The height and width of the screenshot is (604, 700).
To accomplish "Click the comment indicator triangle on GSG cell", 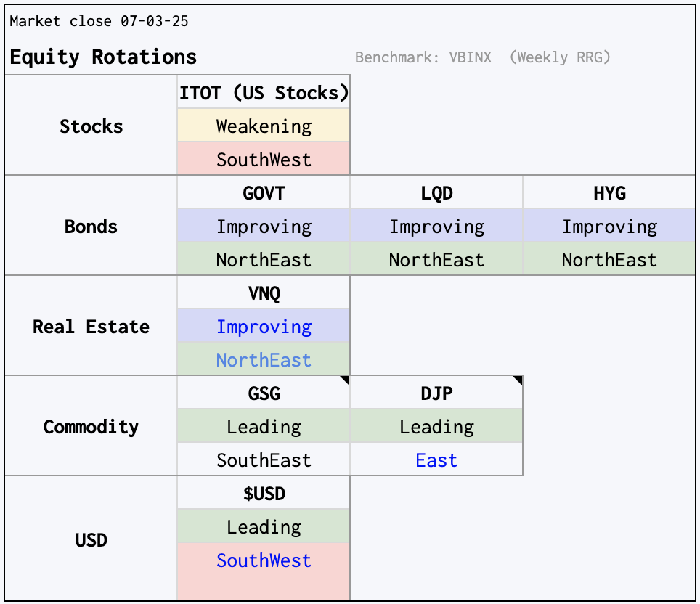I will tap(346, 380).
